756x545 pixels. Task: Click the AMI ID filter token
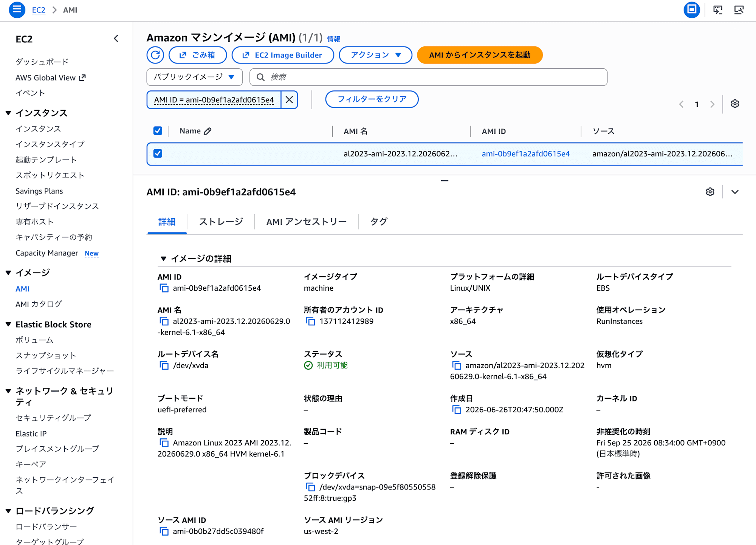pyautogui.click(x=214, y=100)
